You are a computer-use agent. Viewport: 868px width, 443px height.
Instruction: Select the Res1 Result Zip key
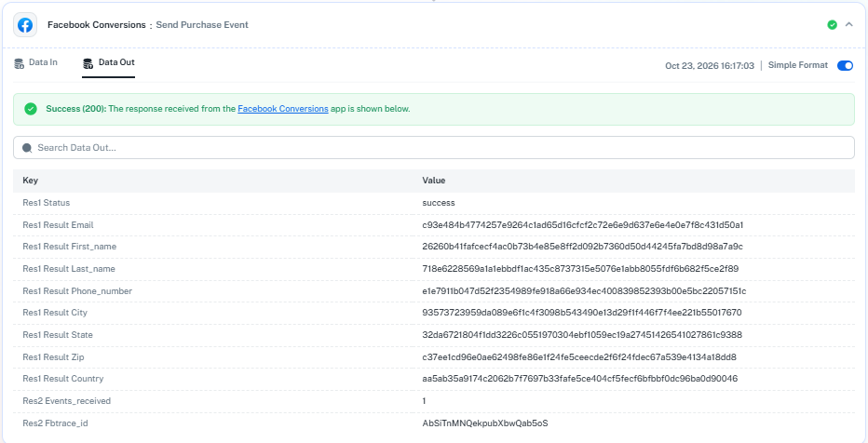[53, 357]
